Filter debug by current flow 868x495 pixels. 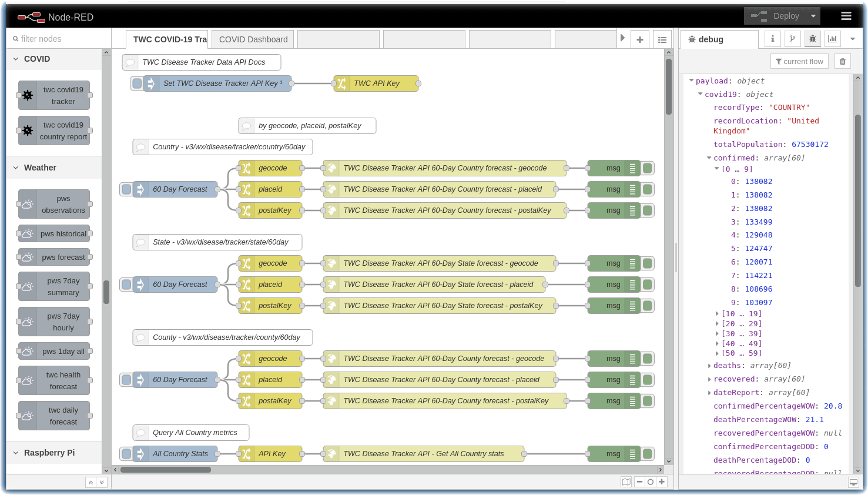(x=799, y=61)
